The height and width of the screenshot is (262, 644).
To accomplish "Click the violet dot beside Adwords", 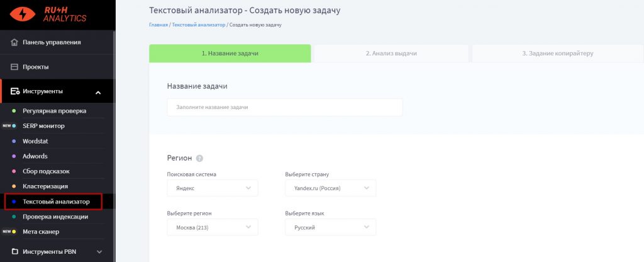I will point(14,156).
